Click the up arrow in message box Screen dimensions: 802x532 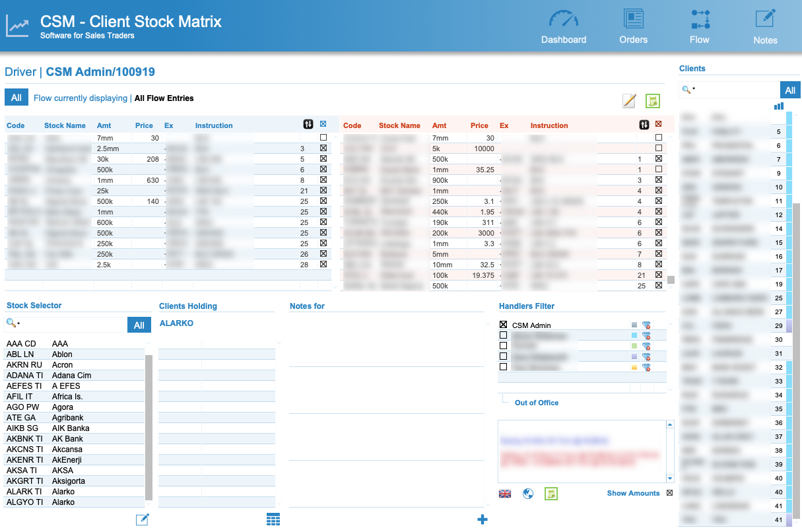point(670,425)
